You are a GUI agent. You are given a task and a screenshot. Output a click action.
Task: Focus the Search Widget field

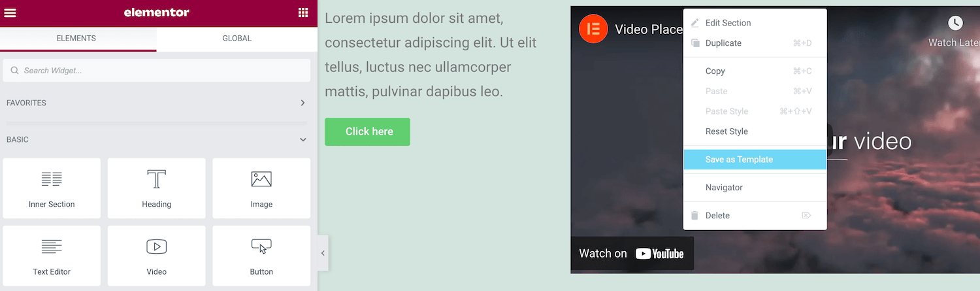pyautogui.click(x=157, y=71)
